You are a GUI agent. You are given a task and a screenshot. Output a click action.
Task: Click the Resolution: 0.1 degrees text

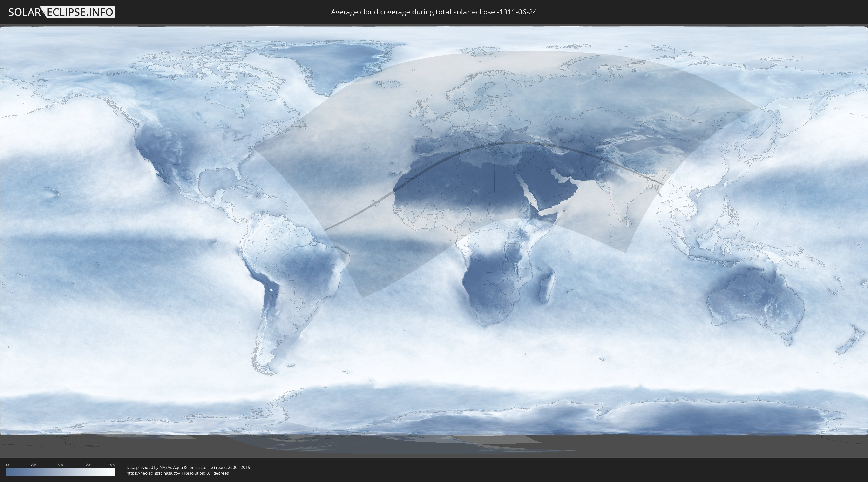(x=206, y=473)
